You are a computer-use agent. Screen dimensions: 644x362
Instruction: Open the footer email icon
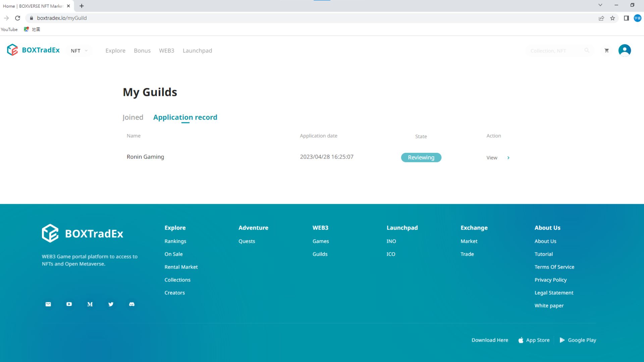coord(48,304)
